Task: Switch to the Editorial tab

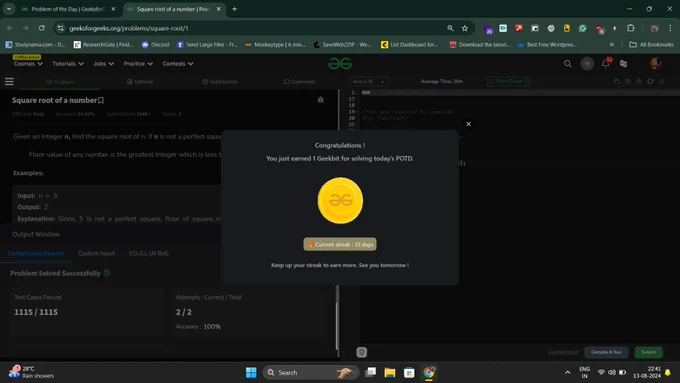Action: pyautogui.click(x=140, y=82)
